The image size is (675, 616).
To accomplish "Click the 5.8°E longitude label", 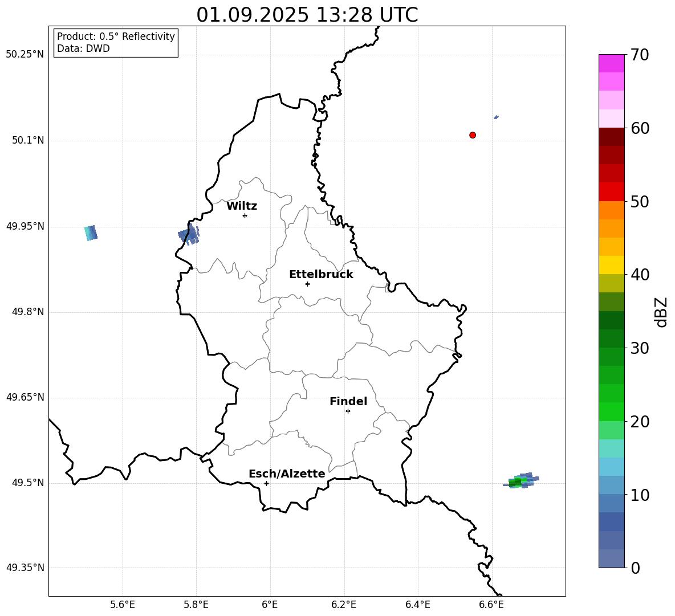I will point(196,605).
